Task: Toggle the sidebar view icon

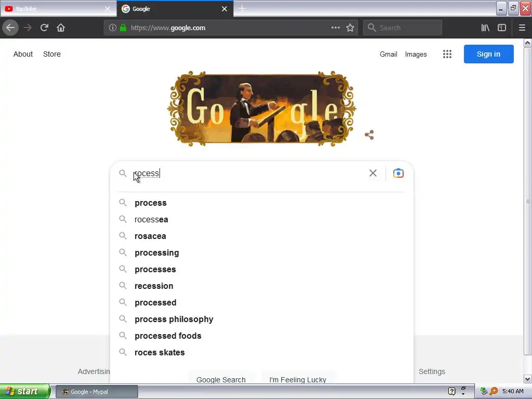Action: pos(502,28)
